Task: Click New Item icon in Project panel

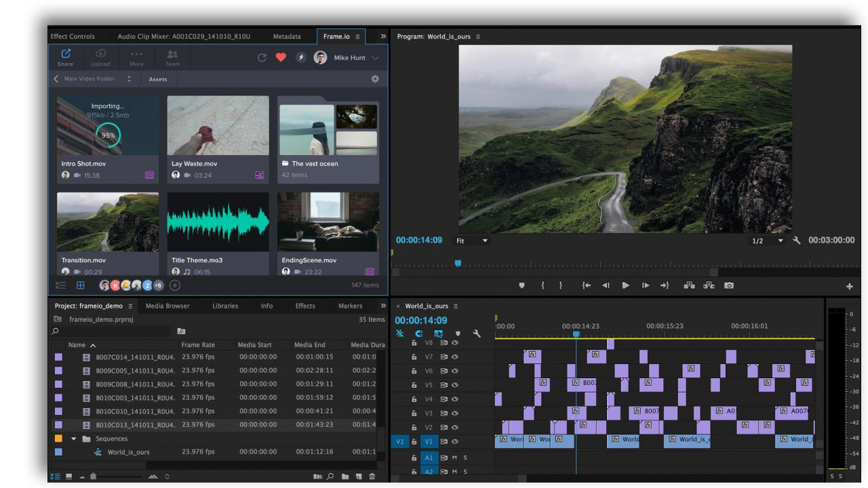Action: pos(359,476)
